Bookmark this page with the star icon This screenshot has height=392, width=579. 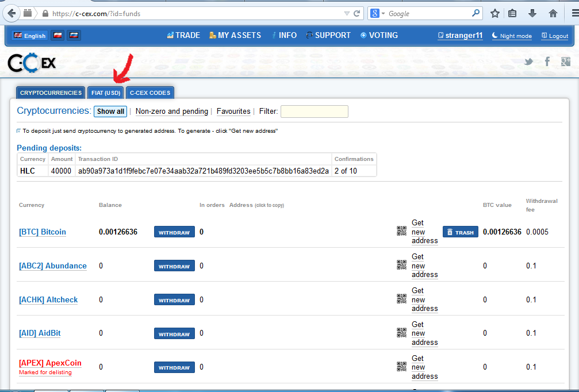(495, 14)
